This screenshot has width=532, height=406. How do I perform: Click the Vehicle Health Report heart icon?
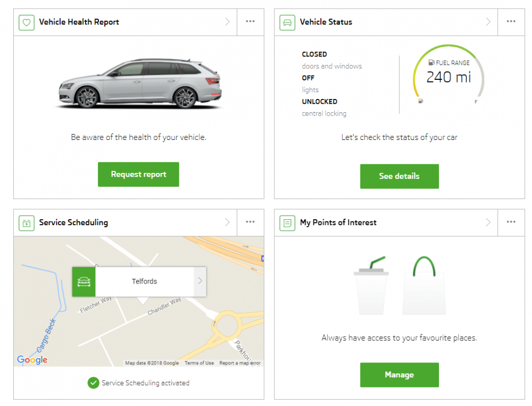pos(27,22)
